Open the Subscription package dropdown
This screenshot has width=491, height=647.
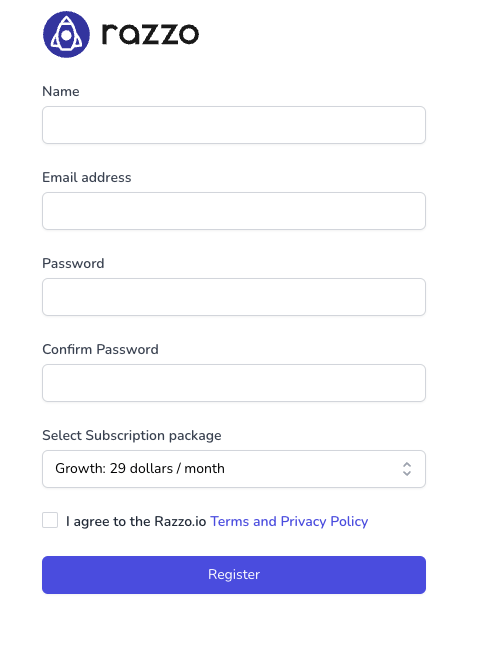234,469
